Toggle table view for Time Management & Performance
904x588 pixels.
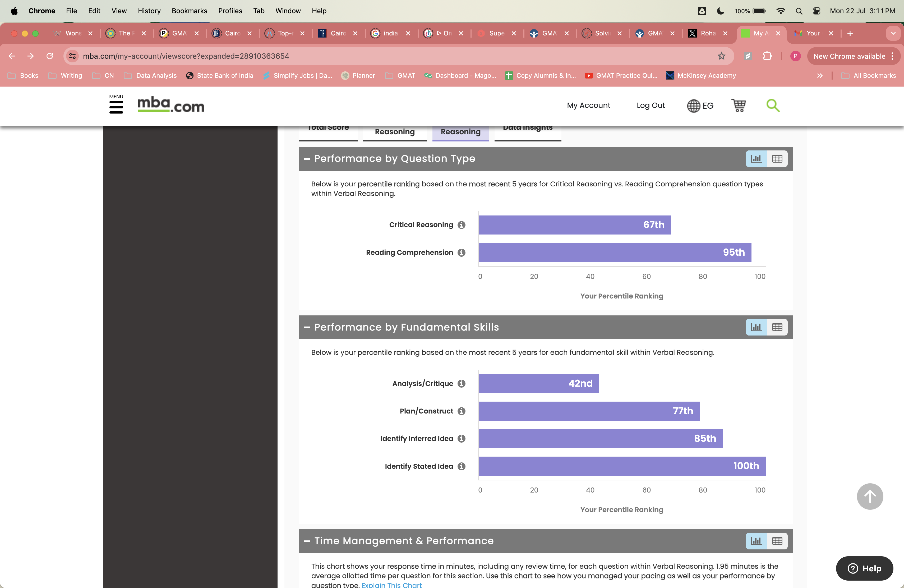(x=777, y=541)
